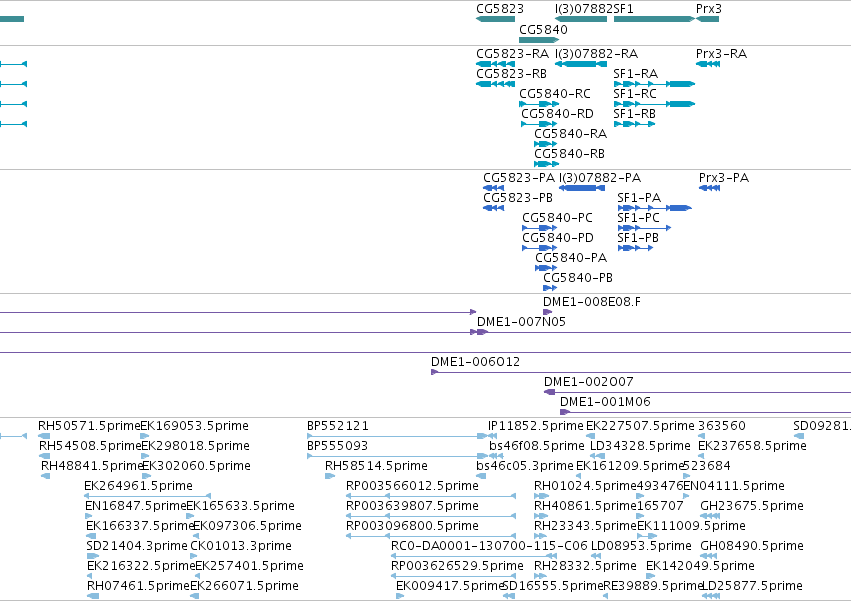851x601 pixels.
Task: Select EST LD34328.5prime
Action: click(x=598, y=456)
